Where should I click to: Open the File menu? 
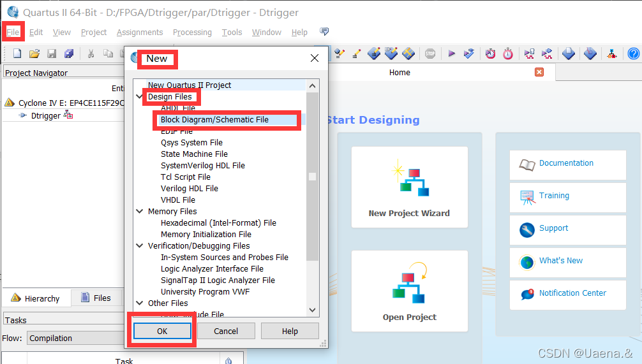click(x=13, y=33)
